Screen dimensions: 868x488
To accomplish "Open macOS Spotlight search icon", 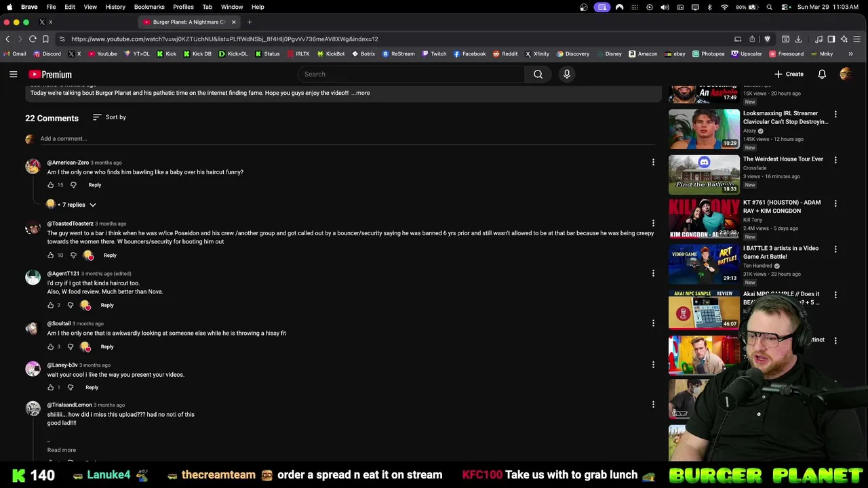I will (769, 7).
